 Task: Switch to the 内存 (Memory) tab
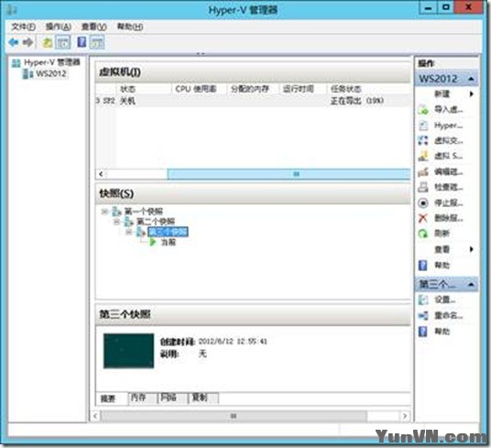coord(142,398)
